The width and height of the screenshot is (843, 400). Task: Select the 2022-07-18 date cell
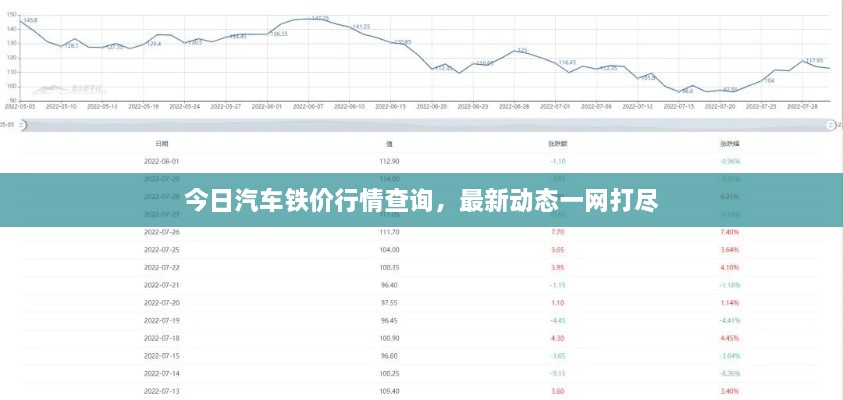[x=161, y=338]
